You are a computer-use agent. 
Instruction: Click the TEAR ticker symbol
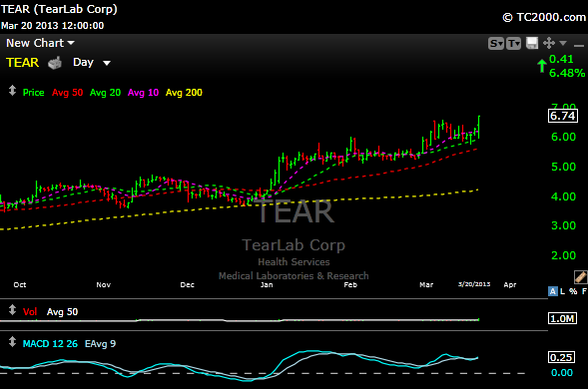pos(23,62)
